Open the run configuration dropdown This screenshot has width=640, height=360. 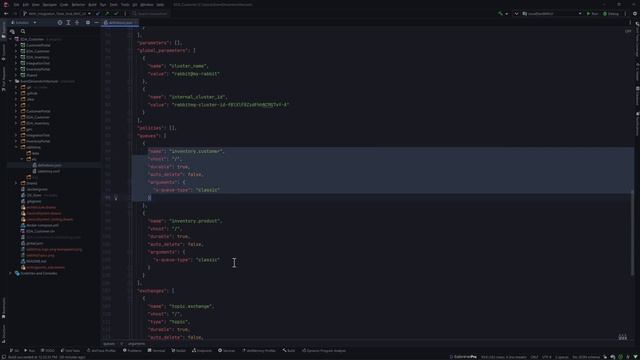point(551,13)
